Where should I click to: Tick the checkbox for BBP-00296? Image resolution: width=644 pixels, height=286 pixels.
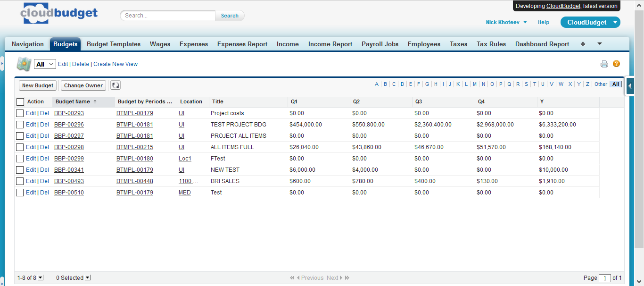point(19,124)
